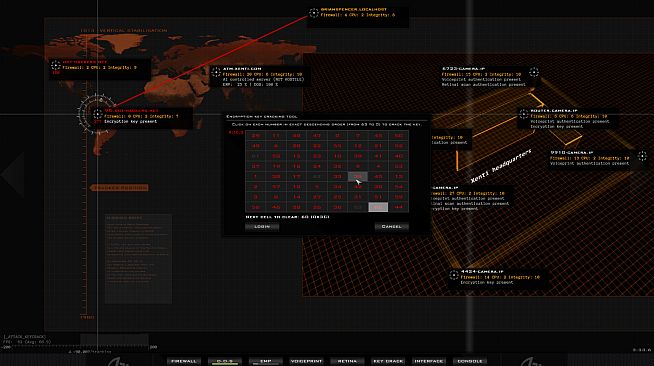Click the cell numbered 7 in the top grid row
This screenshot has height=366, width=654.
(357, 136)
